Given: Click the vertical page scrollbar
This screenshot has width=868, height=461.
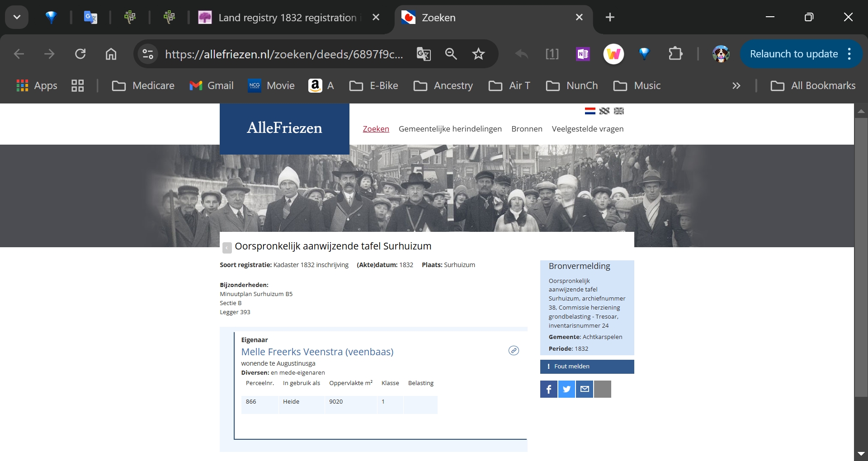Looking at the screenshot, I should coord(861,258).
